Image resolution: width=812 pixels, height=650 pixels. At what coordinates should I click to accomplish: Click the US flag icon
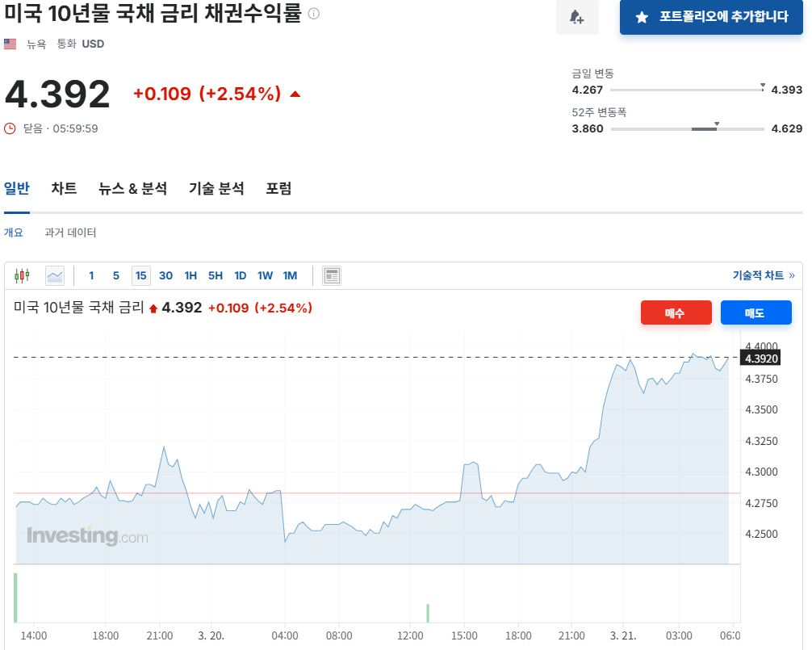coord(10,44)
